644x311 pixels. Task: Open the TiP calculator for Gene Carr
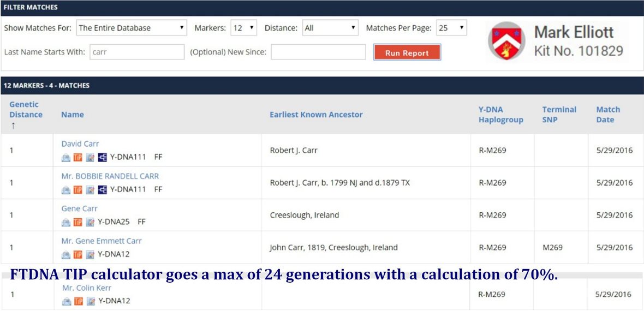[x=77, y=222]
